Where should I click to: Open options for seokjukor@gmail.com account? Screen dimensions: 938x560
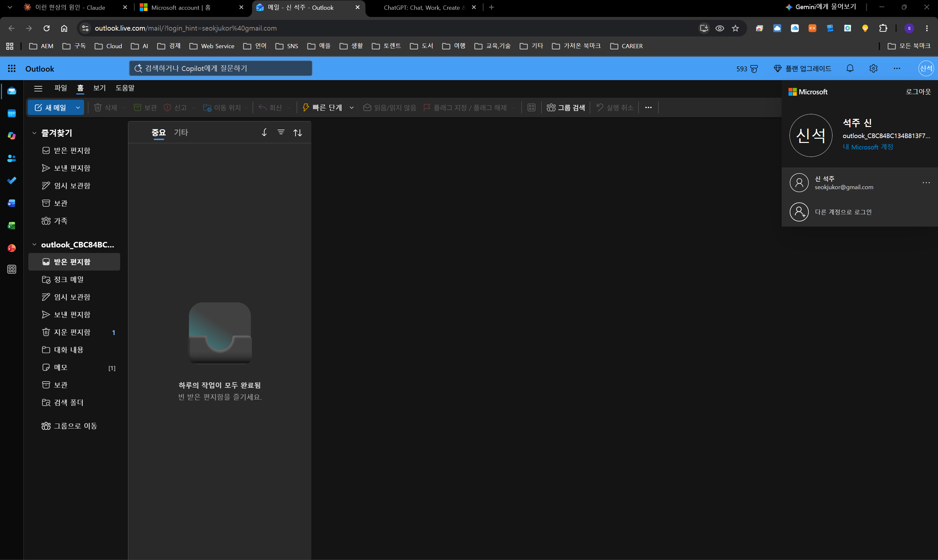[926, 183]
